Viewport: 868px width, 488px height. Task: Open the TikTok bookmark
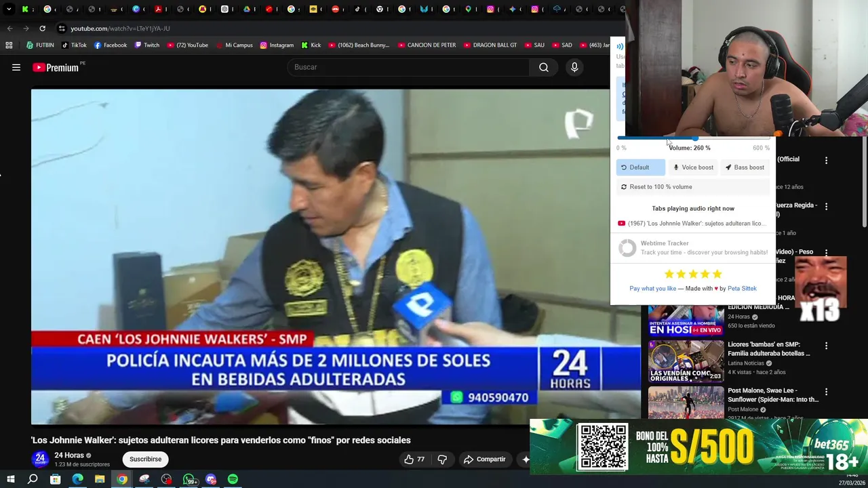tap(74, 45)
